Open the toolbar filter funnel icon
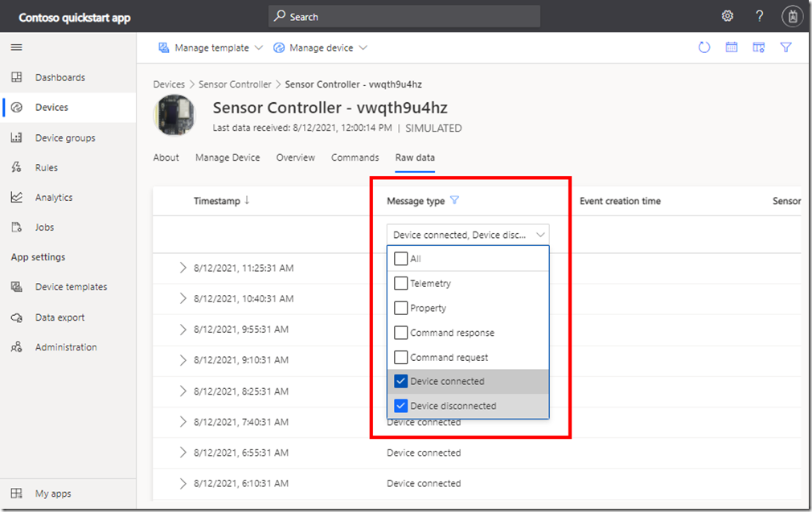Viewport: 812px width, 512px height. point(785,47)
